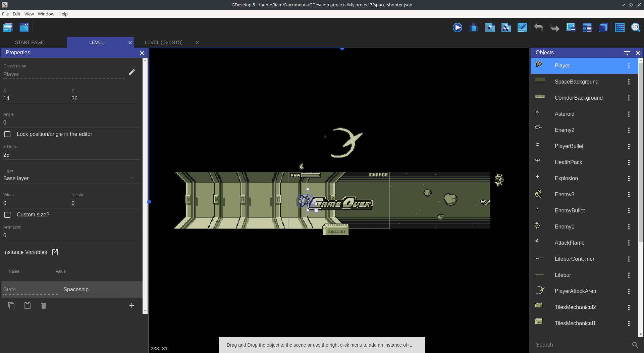Open options menu for Lifebar object
The width and height of the screenshot is (644, 353).
[x=629, y=275]
